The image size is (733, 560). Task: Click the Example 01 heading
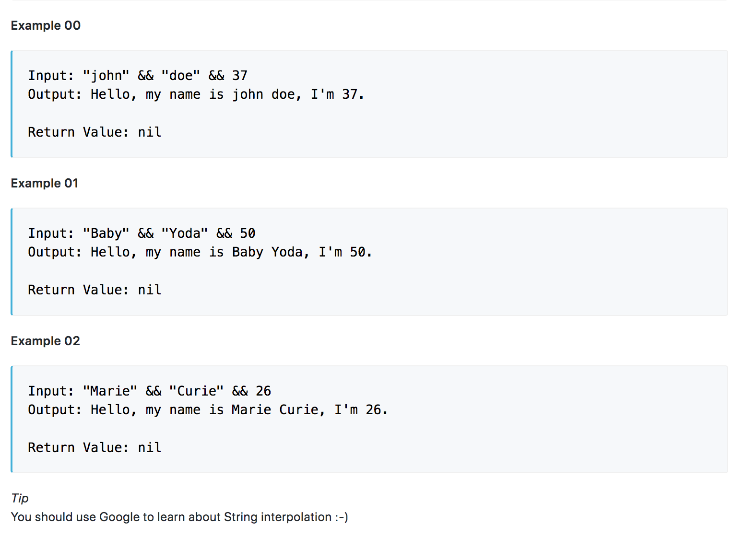tap(44, 183)
